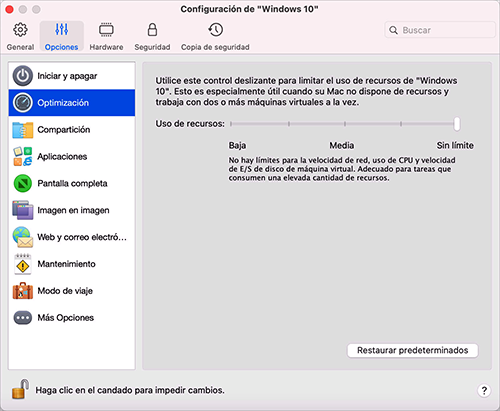The height and width of the screenshot is (411, 500).
Task: Click the Imagen en imagen windows icon
Action: point(23,210)
